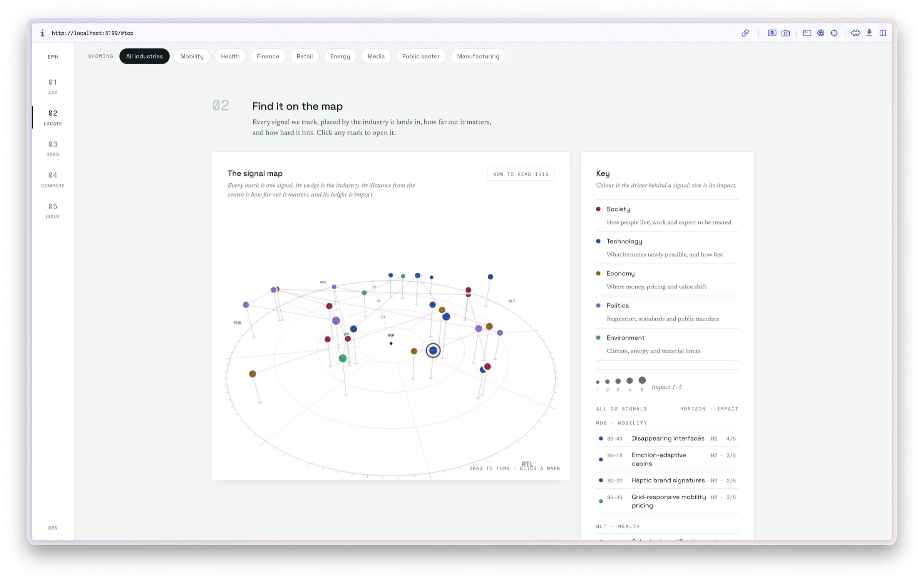Click the impact size 5 dot
The image size is (924, 581).
point(642,380)
